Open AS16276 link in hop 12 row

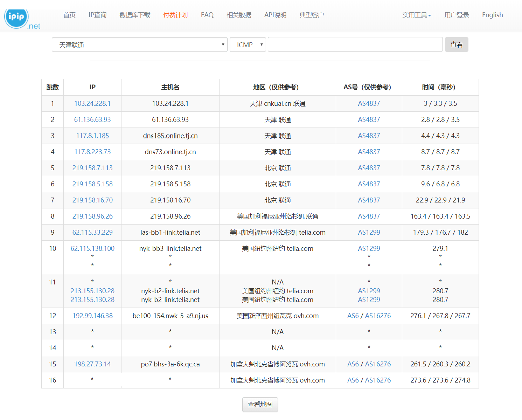pyautogui.click(x=378, y=316)
